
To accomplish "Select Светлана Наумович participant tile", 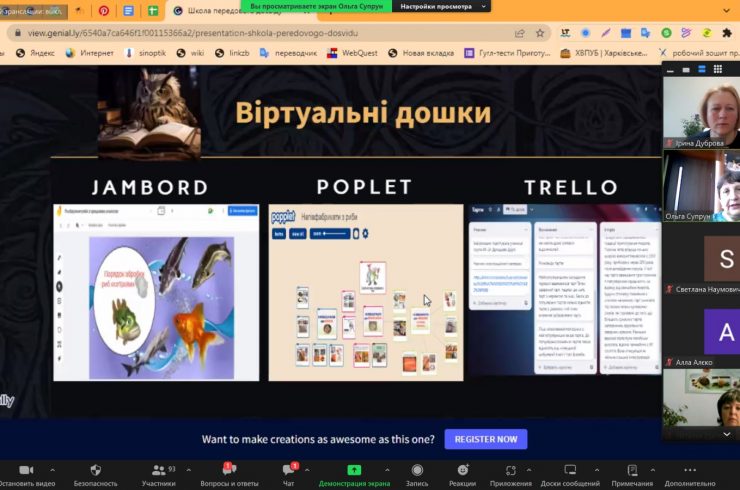I will coord(701,259).
